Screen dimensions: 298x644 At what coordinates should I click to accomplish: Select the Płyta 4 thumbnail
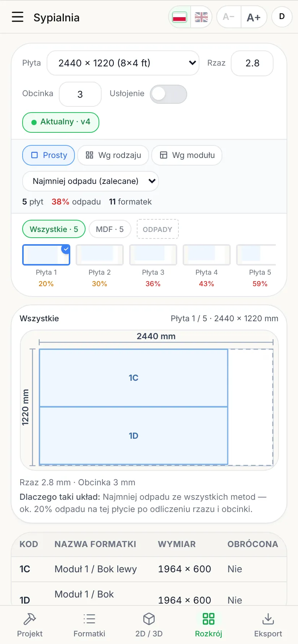tap(207, 255)
